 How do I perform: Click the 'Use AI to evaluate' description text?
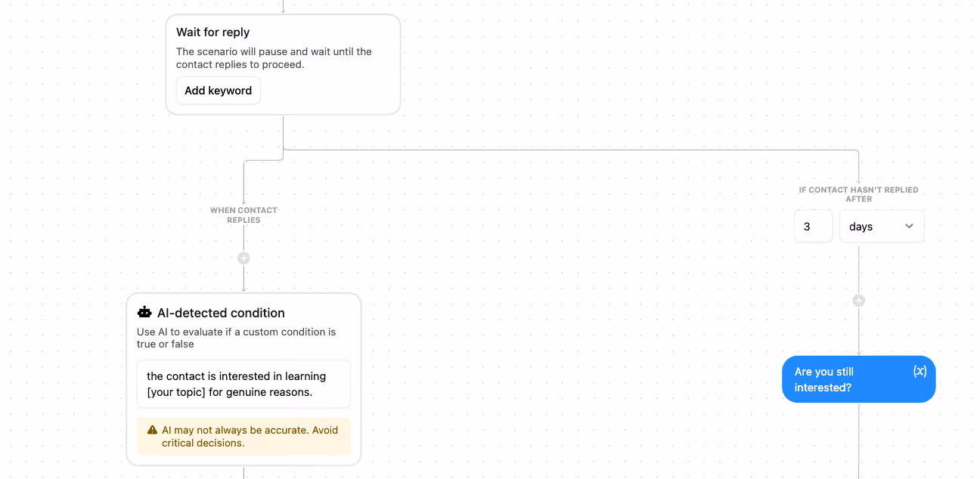(236, 338)
